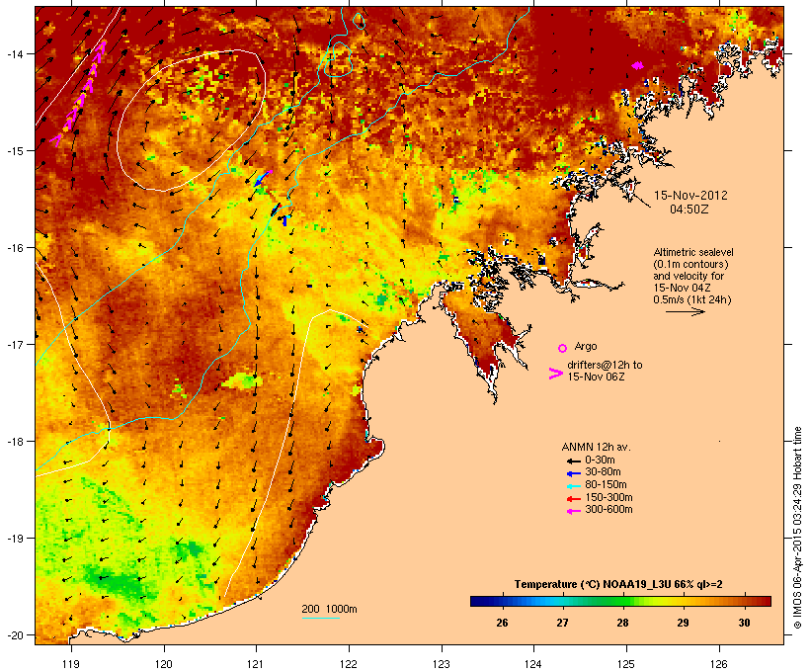Click the latitude axis label -19
Screen dimensions: 810x672
[15, 539]
